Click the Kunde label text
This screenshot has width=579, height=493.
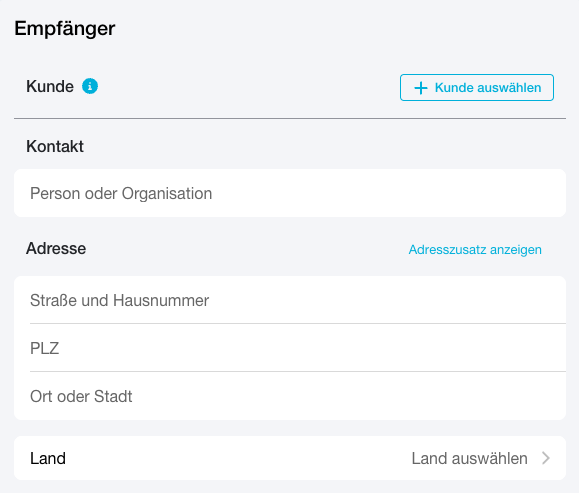pos(50,86)
